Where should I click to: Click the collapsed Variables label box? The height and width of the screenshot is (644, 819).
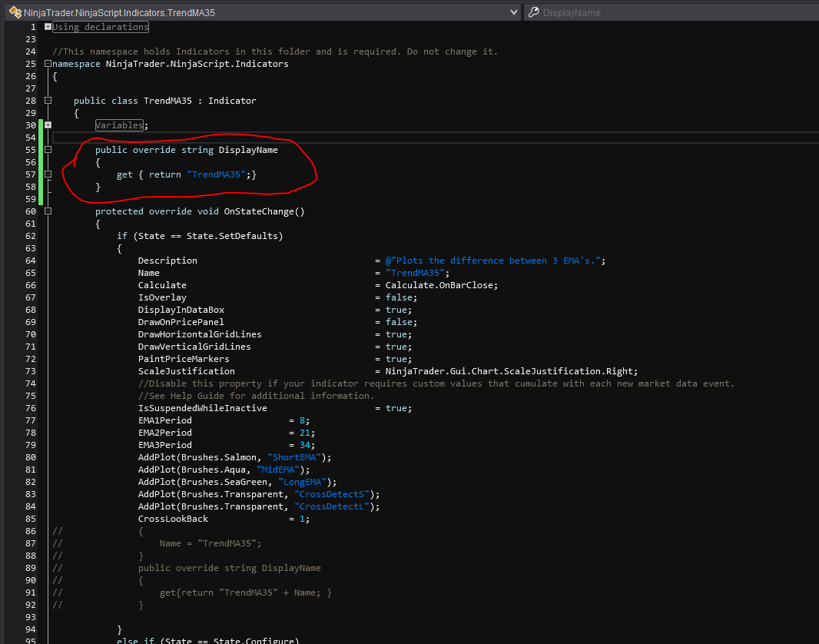pos(119,125)
